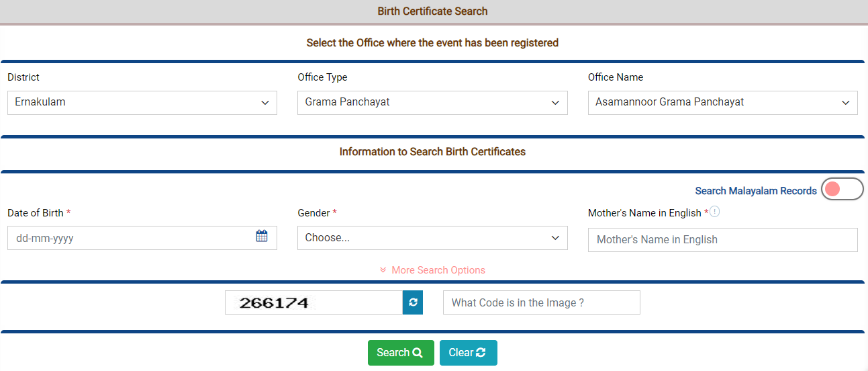
Task: Click the Mother's Name in English field
Action: click(x=723, y=240)
